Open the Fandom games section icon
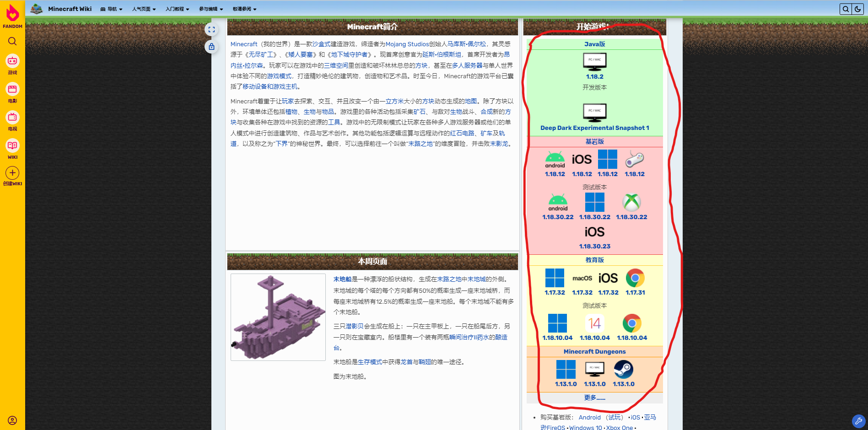868x430 pixels. point(12,61)
